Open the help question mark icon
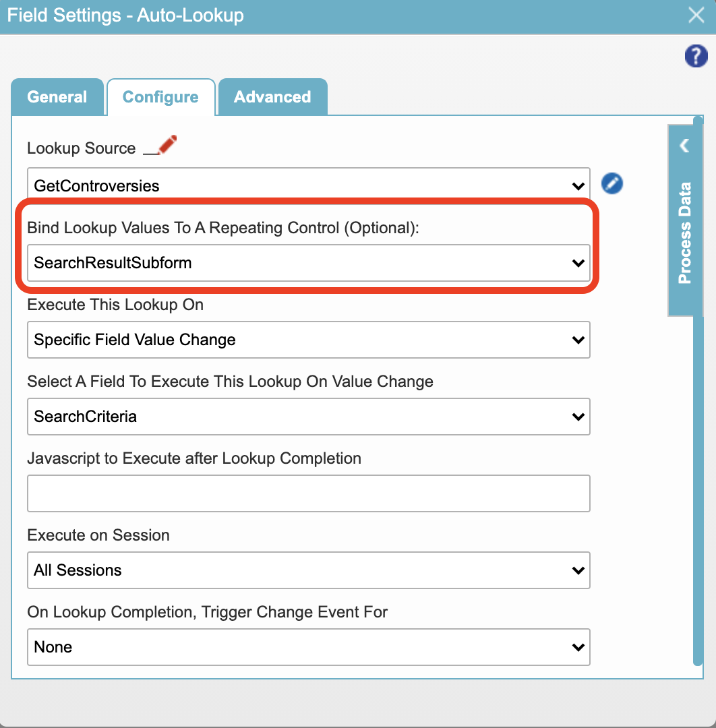The image size is (716, 728). pyautogui.click(x=696, y=56)
